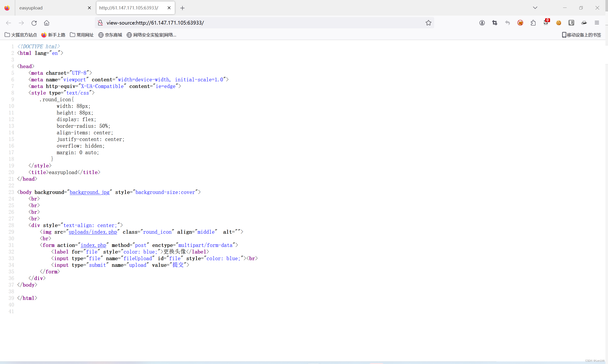The image size is (608, 364).
Task: Open the Firefox account icon
Action: (482, 23)
